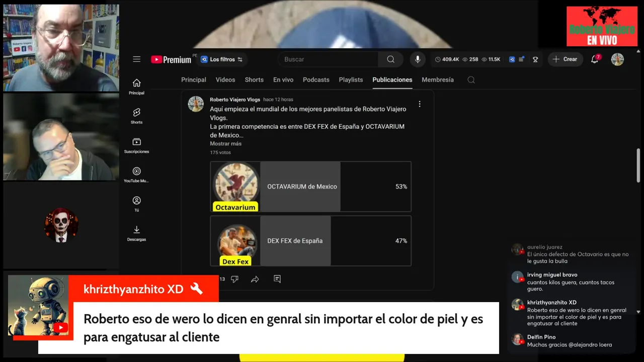Open the hamburger guide menu

tap(136, 59)
